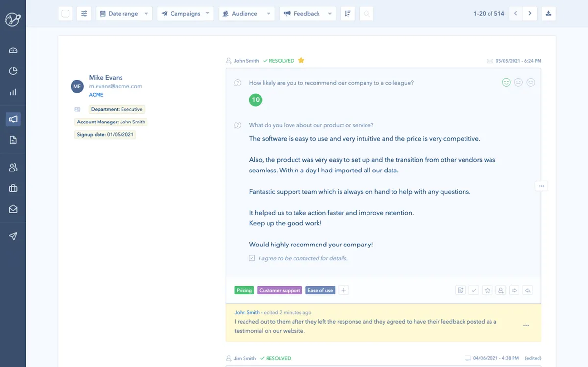Screen dimensions: 588x367
Task: Open the Feedback filter menu
Action: [308, 14]
